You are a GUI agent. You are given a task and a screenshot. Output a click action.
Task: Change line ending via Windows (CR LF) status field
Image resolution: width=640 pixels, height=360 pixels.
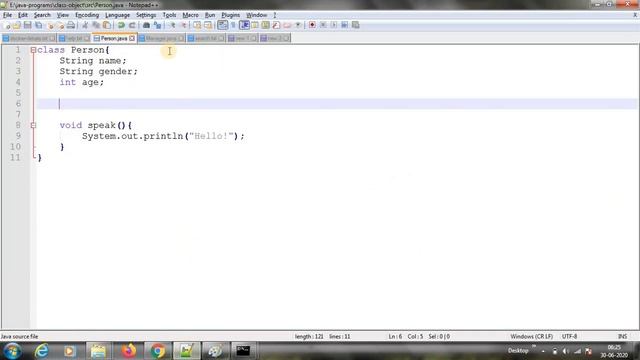[531, 337]
